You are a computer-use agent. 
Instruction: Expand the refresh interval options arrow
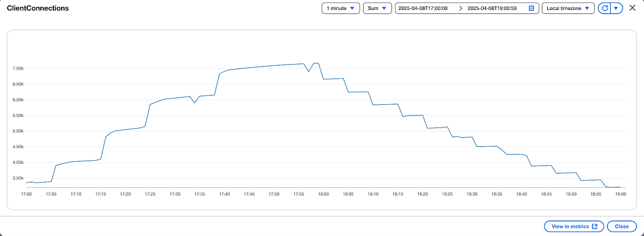[616, 8]
